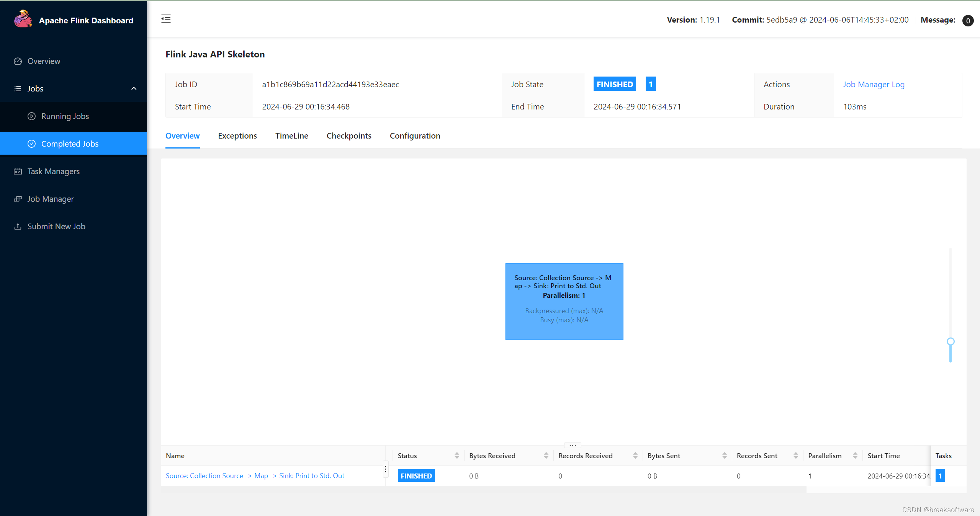Open Job Manager via its sidebar icon

coord(18,199)
